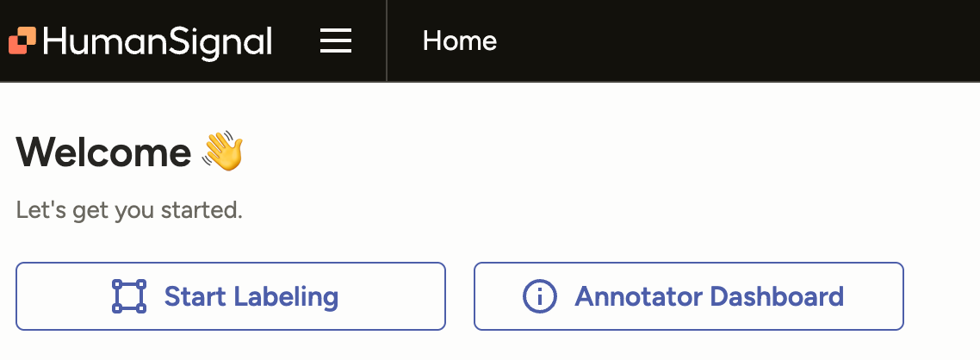980x360 pixels.
Task: Click the bounding box icon on Start Labeling
Action: (129, 296)
